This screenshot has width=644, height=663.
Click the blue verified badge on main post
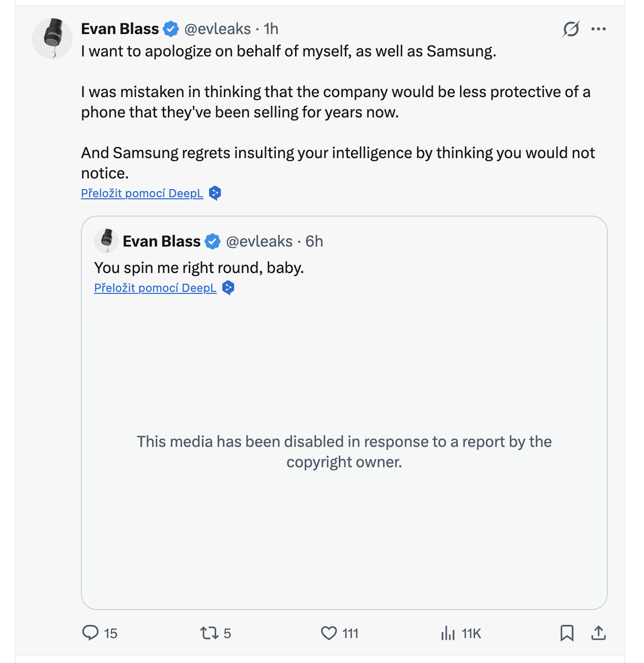tap(171, 29)
